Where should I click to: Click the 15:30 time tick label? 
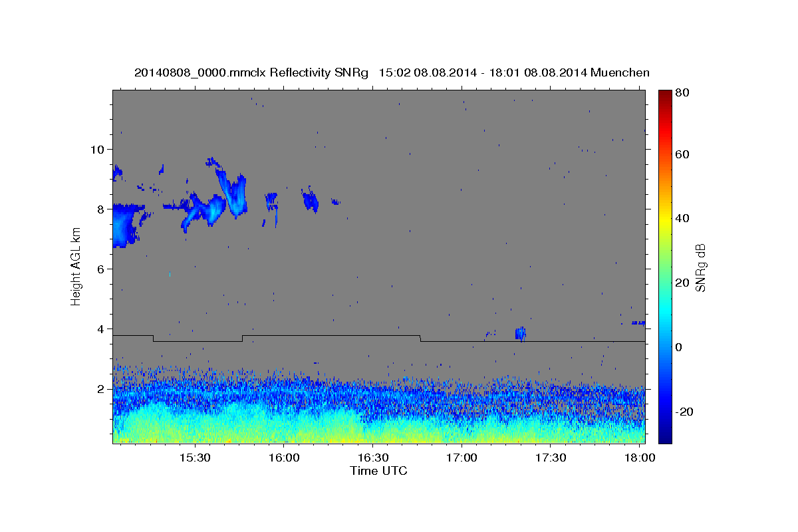[195, 458]
